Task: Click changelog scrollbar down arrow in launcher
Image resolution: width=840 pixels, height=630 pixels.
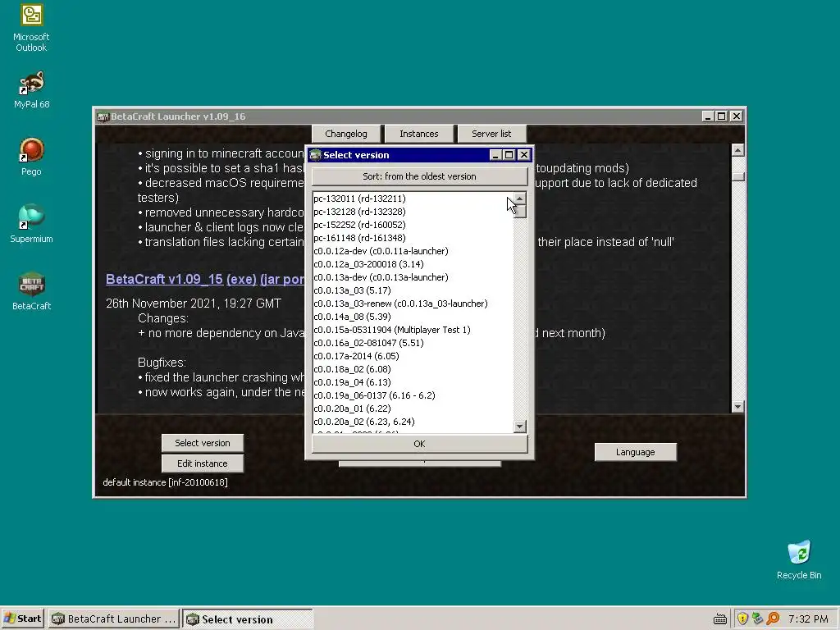Action: (x=737, y=407)
